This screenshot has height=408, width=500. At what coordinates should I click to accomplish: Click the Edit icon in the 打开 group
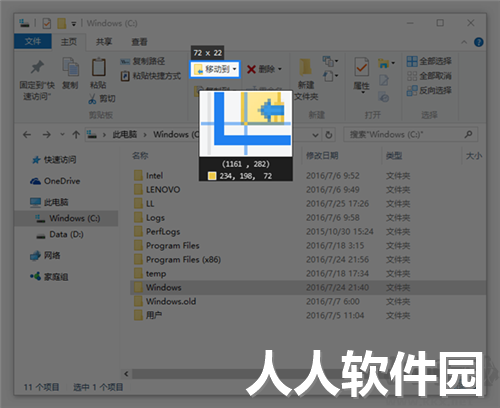coord(384,80)
